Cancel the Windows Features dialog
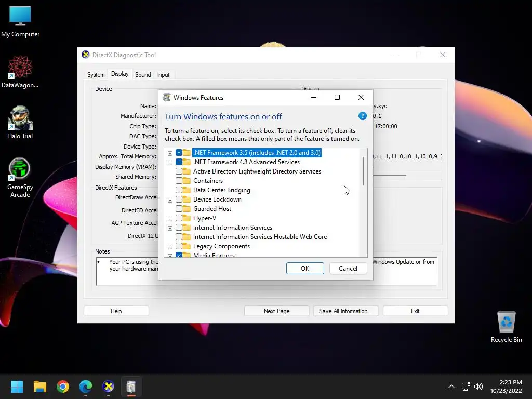This screenshot has height=399, width=532. coord(348,269)
